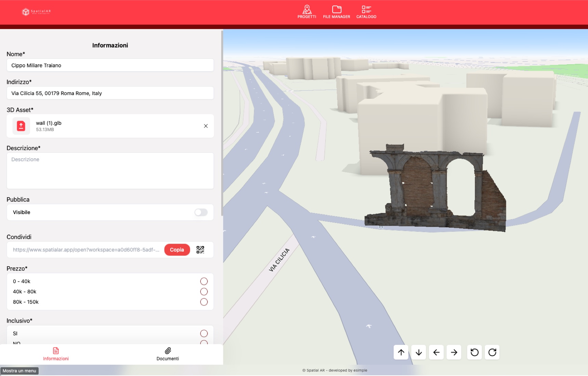588x376 pixels.
Task: Click the Nome input field
Action: (110, 65)
